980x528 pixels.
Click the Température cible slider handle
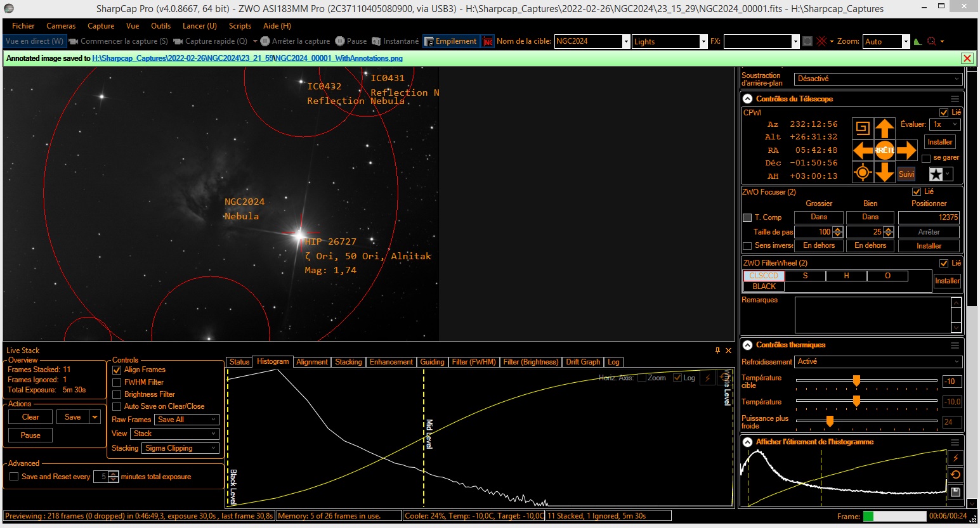point(856,381)
